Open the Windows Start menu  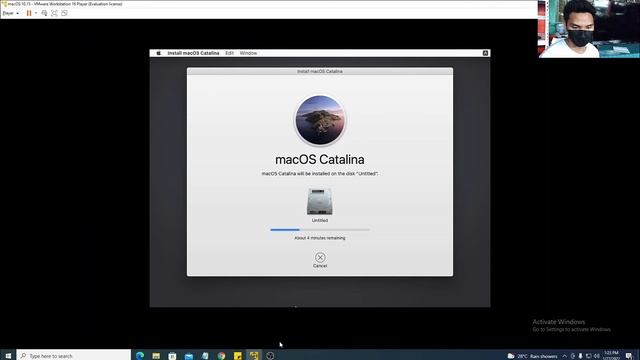pyautogui.click(x=8, y=356)
